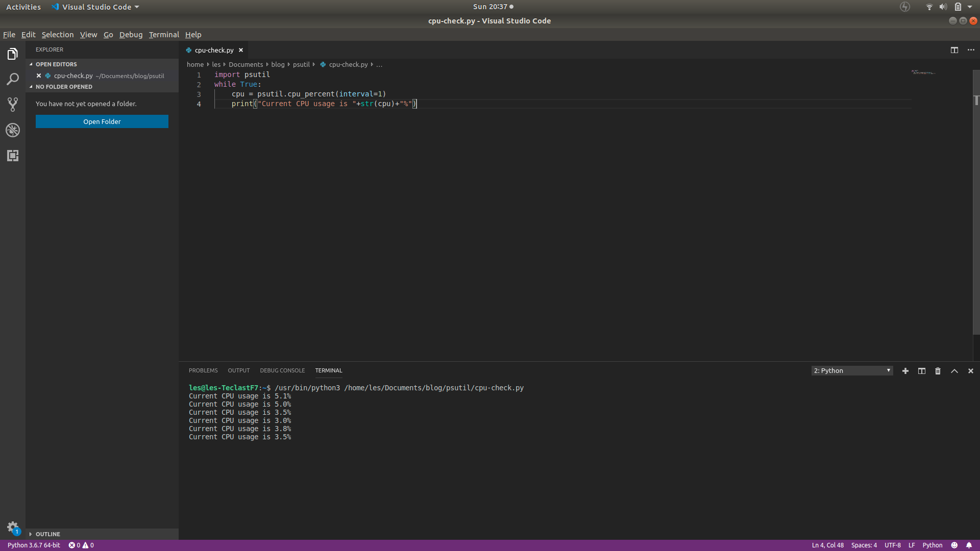
Task: Close cpu-check.py in Open Editors list
Action: pos(39,76)
